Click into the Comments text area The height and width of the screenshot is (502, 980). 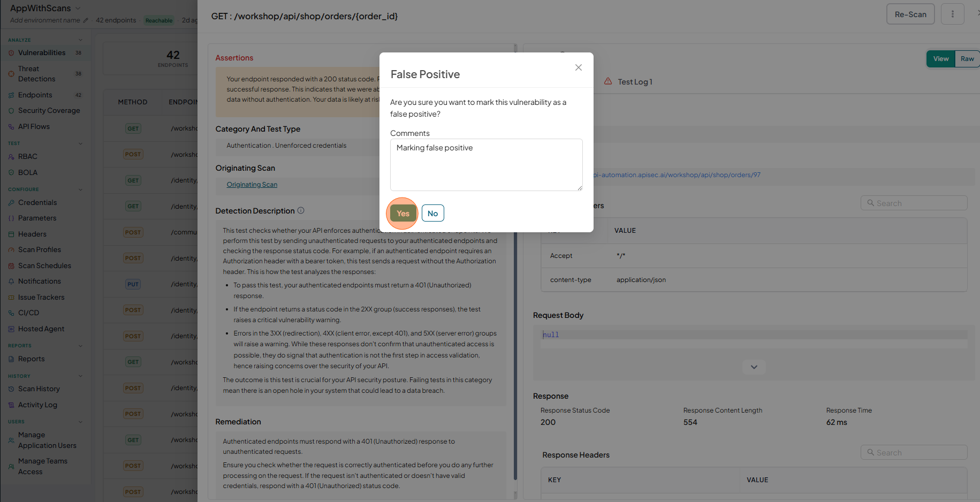pyautogui.click(x=486, y=165)
